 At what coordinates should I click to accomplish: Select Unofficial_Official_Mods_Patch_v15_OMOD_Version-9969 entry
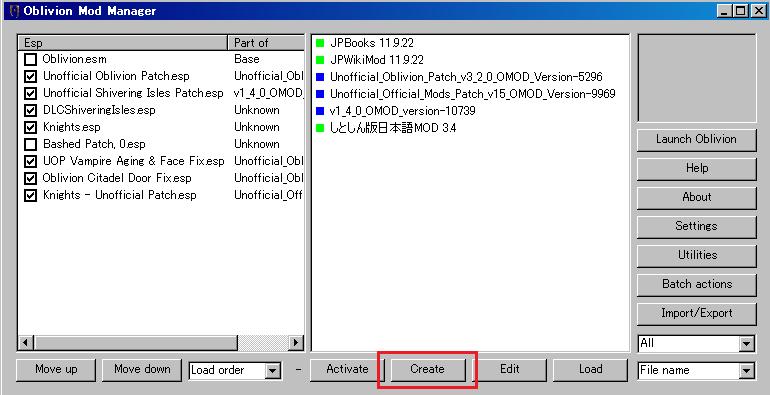point(472,94)
